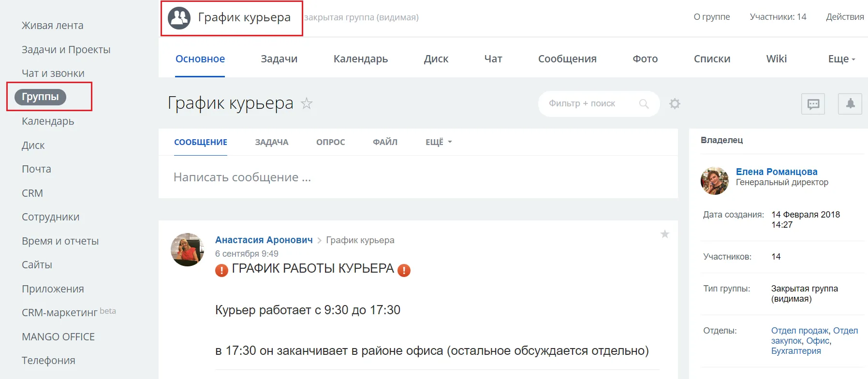
Task: Open the Почта section in the sidebar
Action: (36, 169)
